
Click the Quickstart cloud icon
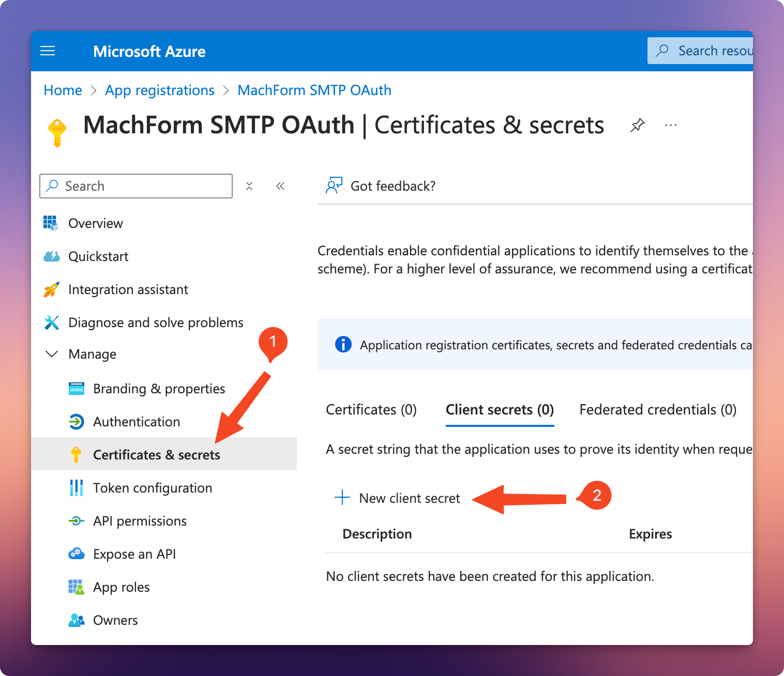[x=51, y=256]
